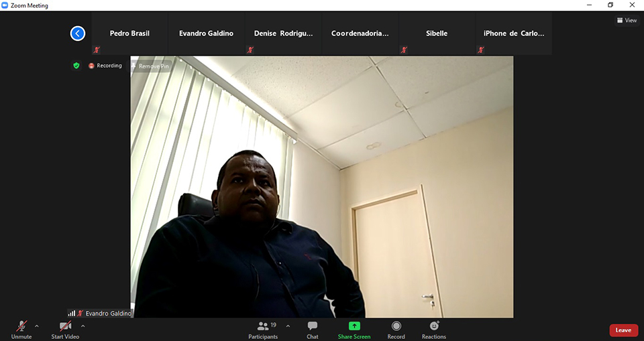Start Video camera toggle
The image size is (644, 341).
click(65, 326)
